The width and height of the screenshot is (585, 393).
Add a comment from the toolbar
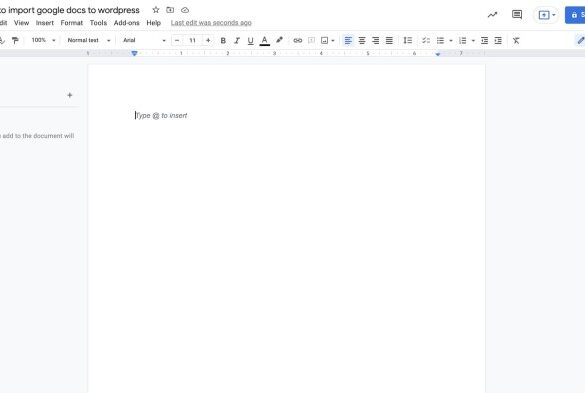(311, 40)
